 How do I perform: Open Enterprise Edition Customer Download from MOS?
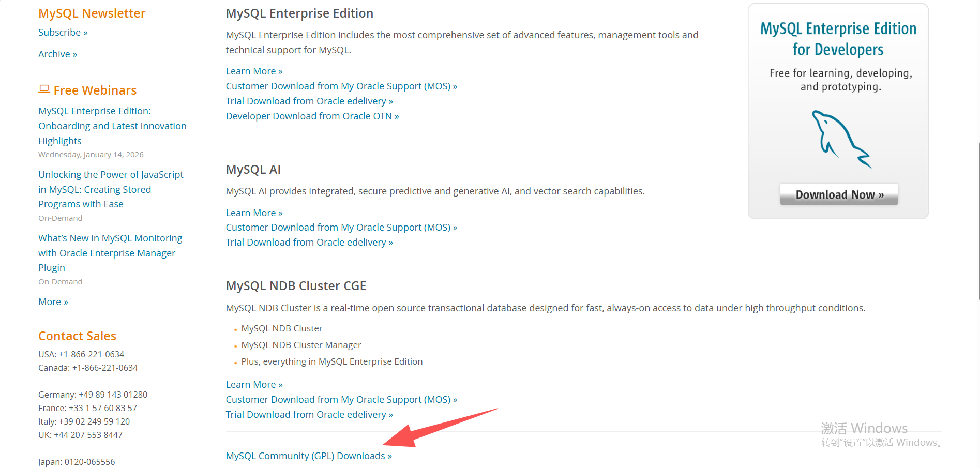[x=341, y=86]
